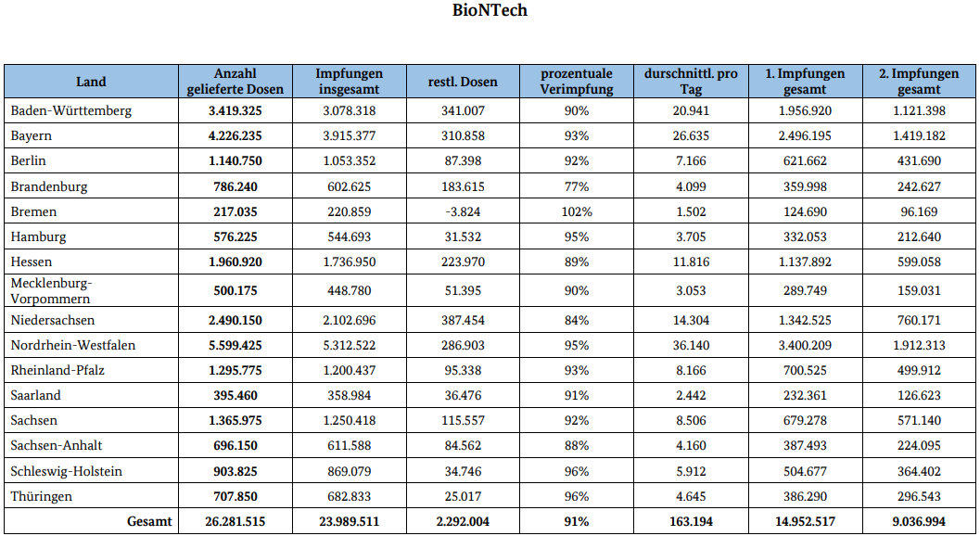The width and height of the screenshot is (980, 536).
Task: Select the Thüringen row label
Action: [x=41, y=497]
